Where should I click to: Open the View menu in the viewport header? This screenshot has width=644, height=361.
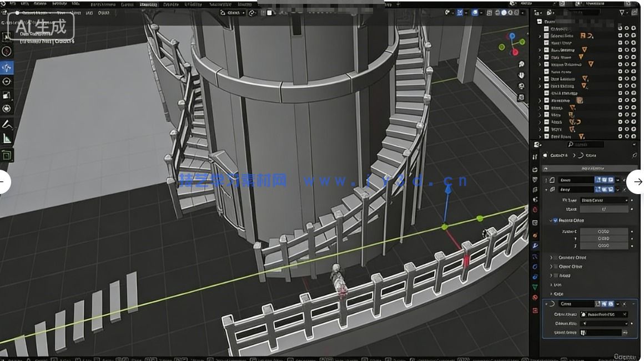62,13
